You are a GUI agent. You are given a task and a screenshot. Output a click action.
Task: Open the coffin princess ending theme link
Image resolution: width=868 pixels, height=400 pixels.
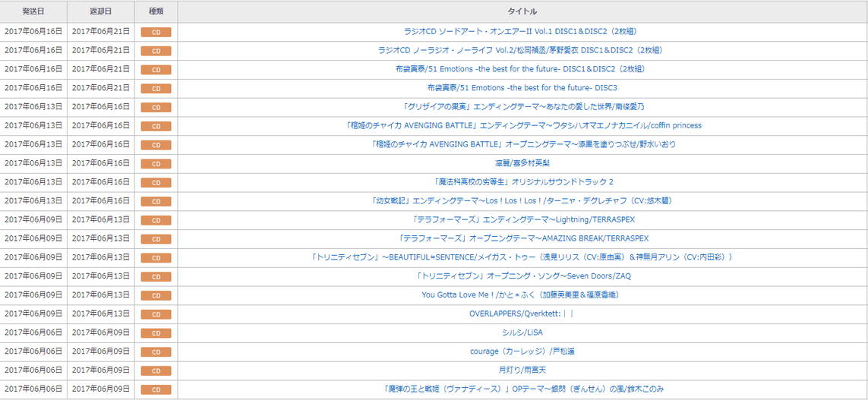click(522, 125)
